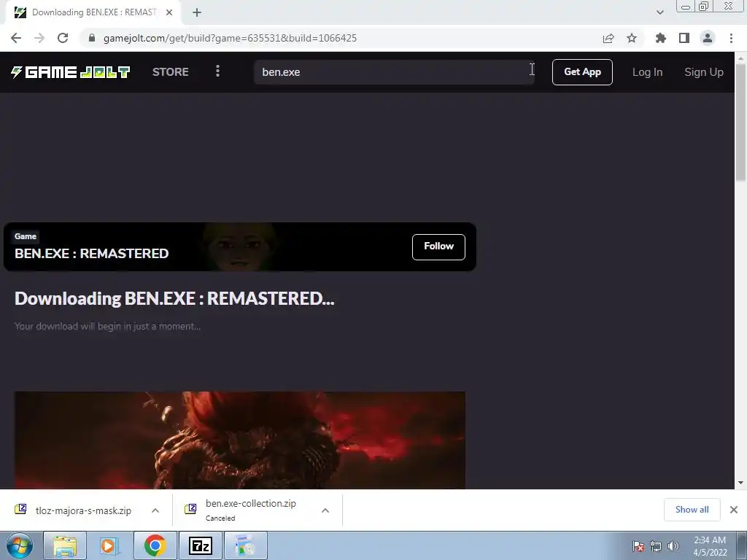
Task: Open the STORE page
Action: point(171,72)
